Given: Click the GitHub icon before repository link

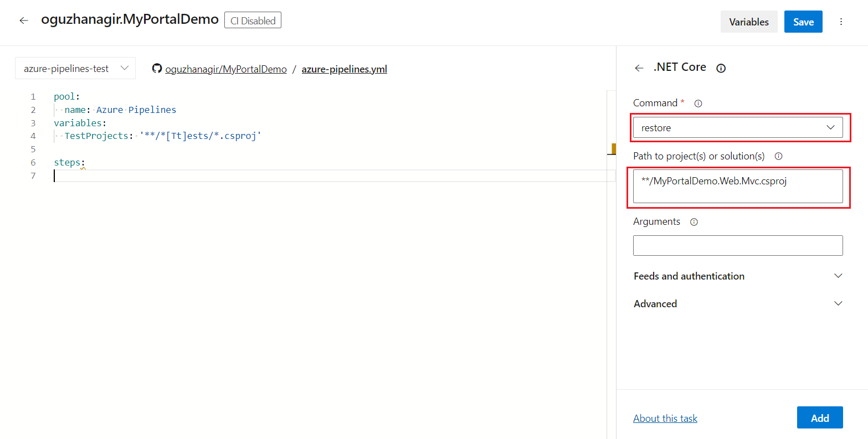Looking at the screenshot, I should click(157, 69).
